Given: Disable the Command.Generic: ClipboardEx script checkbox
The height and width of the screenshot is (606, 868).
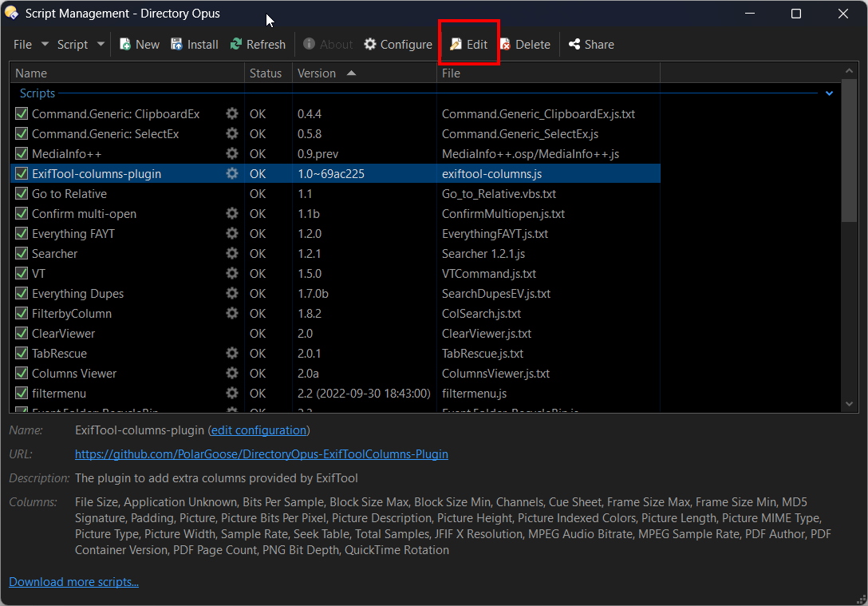Looking at the screenshot, I should (22, 113).
